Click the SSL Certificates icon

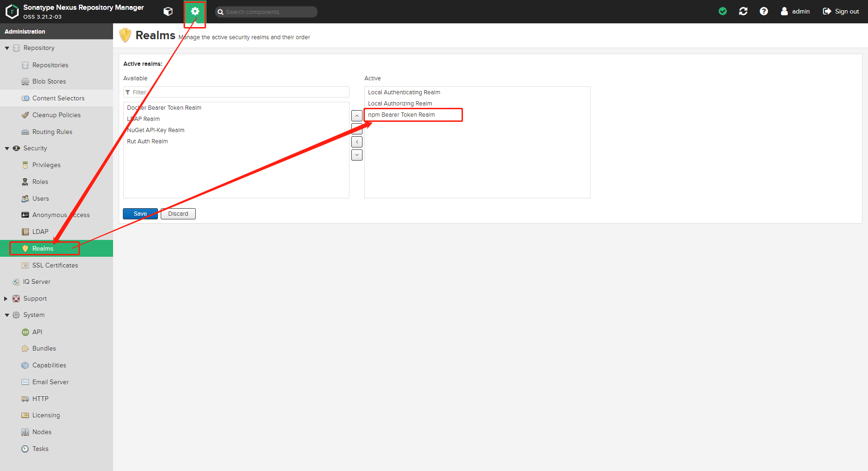pos(25,265)
